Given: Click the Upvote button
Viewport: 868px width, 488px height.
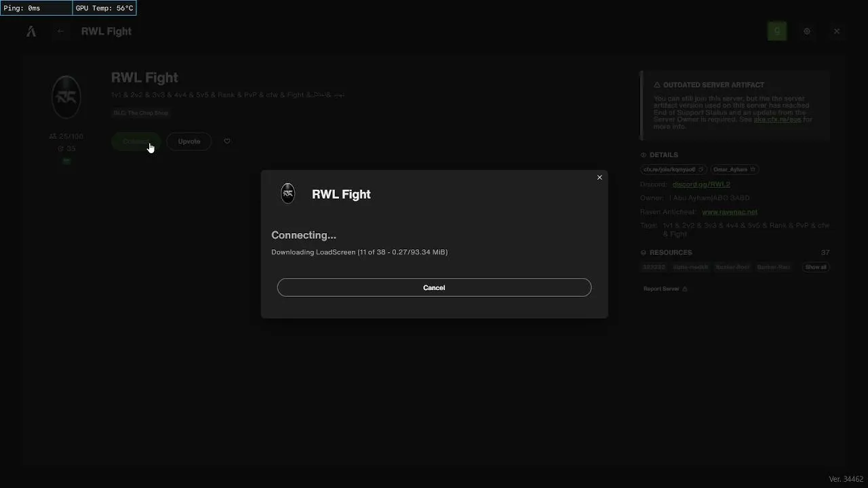Looking at the screenshot, I should (x=189, y=142).
